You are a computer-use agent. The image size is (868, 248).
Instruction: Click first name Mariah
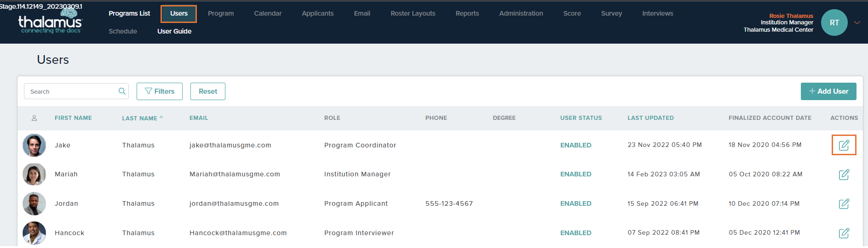pos(66,174)
